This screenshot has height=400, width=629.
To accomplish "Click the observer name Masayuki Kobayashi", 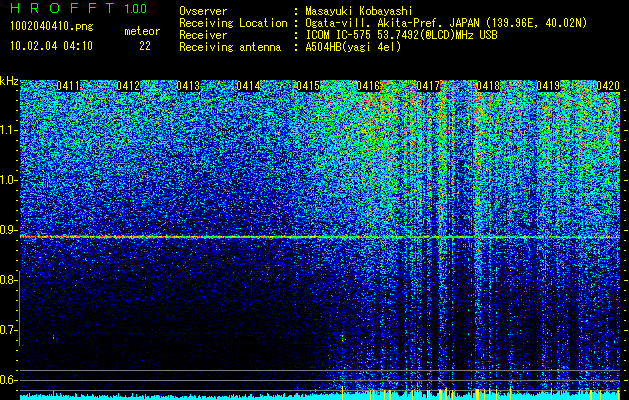I will (x=359, y=11).
